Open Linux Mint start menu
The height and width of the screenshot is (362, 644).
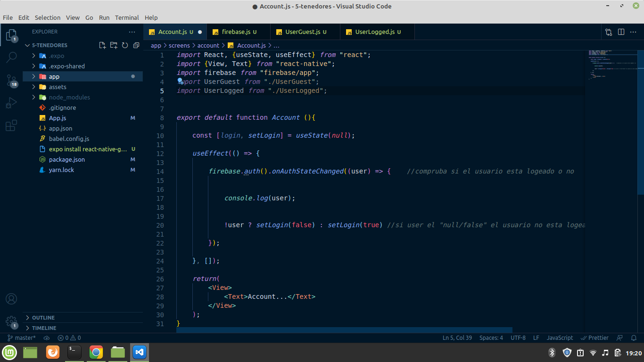click(x=9, y=352)
